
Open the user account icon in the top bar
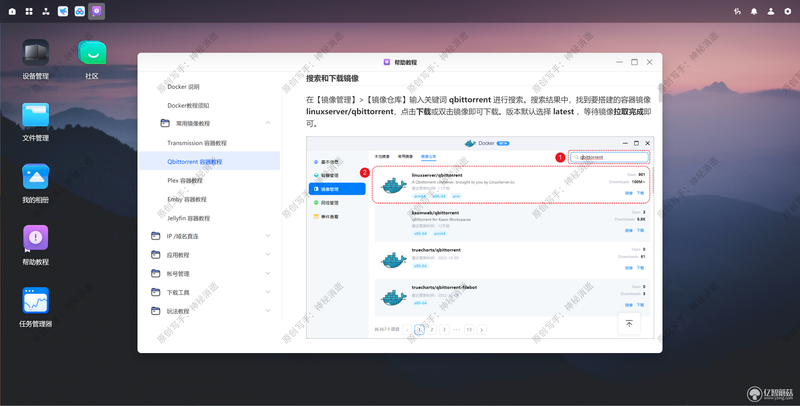pyautogui.click(x=771, y=11)
